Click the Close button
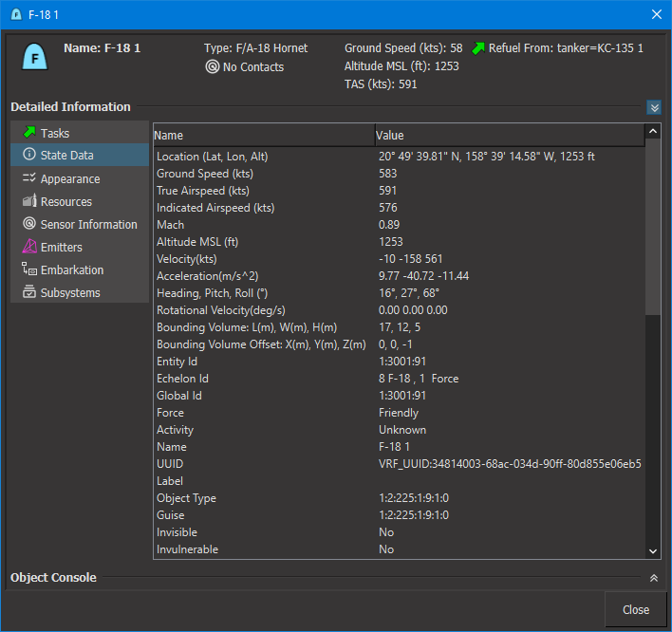The image size is (672, 632). (636, 609)
